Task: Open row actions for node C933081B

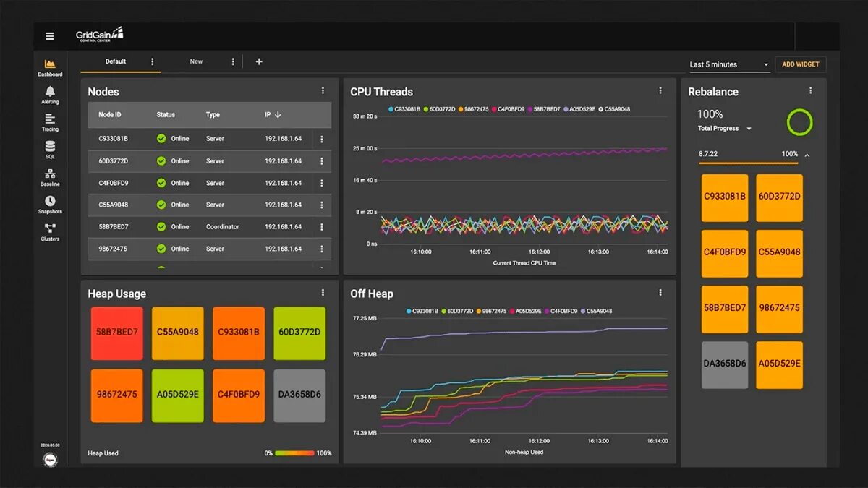Action: click(x=322, y=139)
